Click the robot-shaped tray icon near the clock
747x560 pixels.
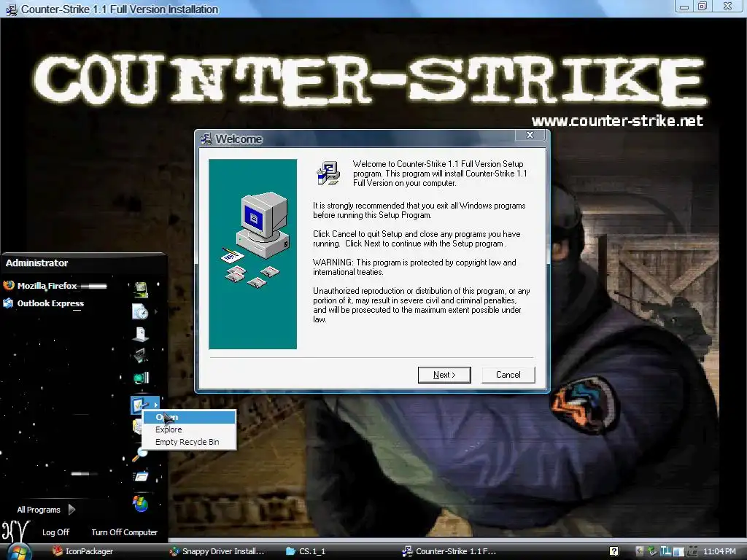pos(692,551)
